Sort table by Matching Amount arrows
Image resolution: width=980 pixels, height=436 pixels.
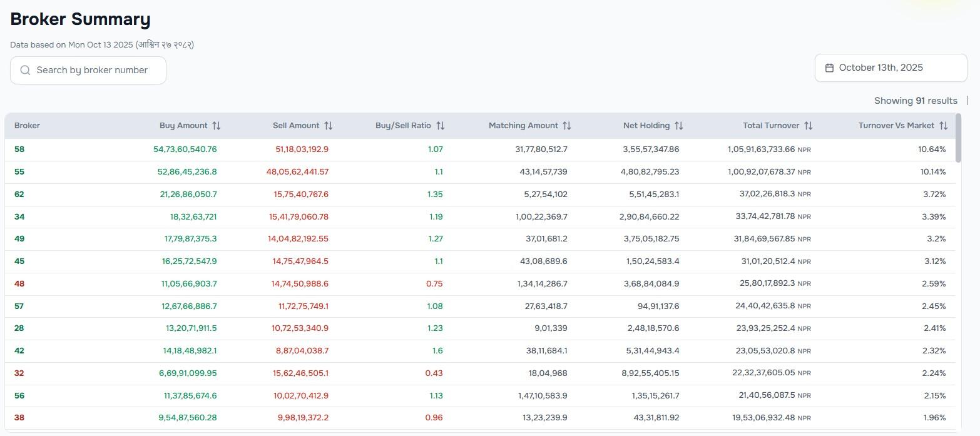567,126
